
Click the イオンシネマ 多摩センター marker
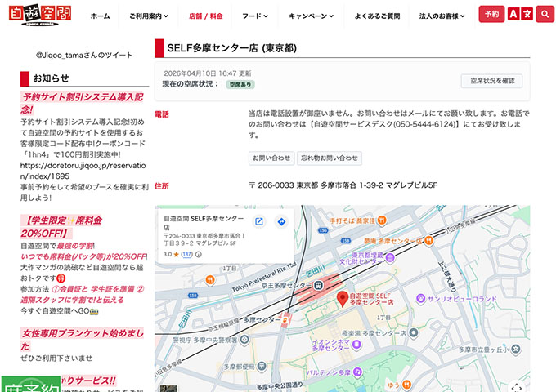[x=356, y=344]
